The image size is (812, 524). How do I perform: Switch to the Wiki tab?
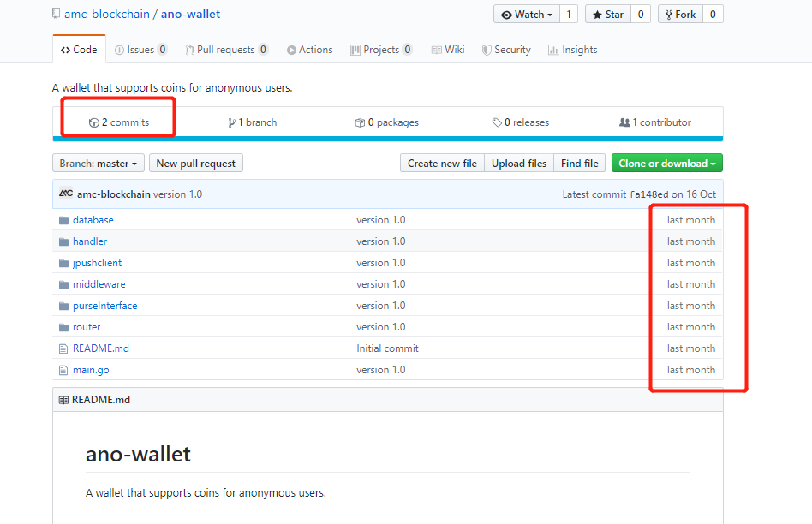(x=448, y=50)
